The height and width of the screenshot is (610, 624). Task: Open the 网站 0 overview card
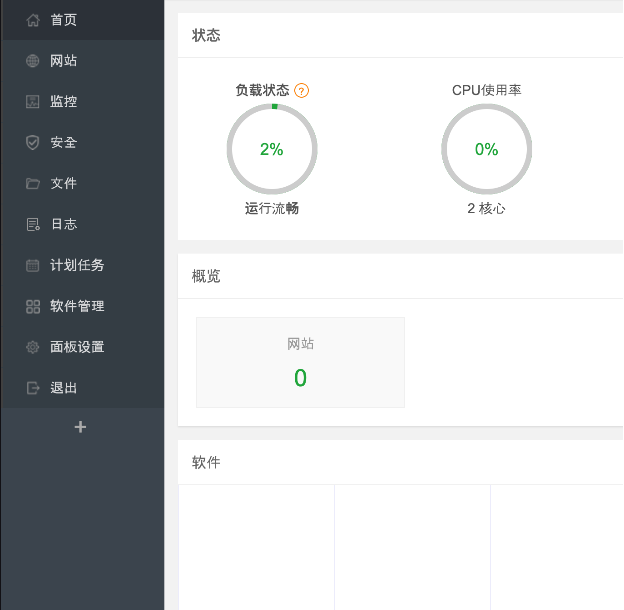click(x=300, y=362)
